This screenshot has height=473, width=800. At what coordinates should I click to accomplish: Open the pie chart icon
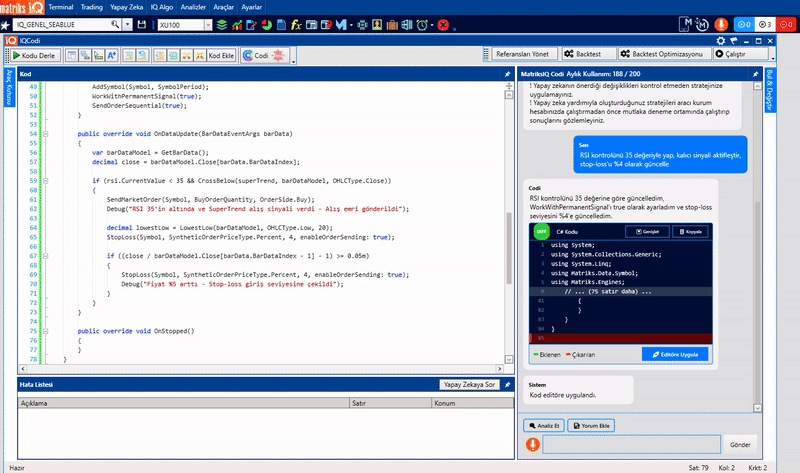(x=266, y=24)
